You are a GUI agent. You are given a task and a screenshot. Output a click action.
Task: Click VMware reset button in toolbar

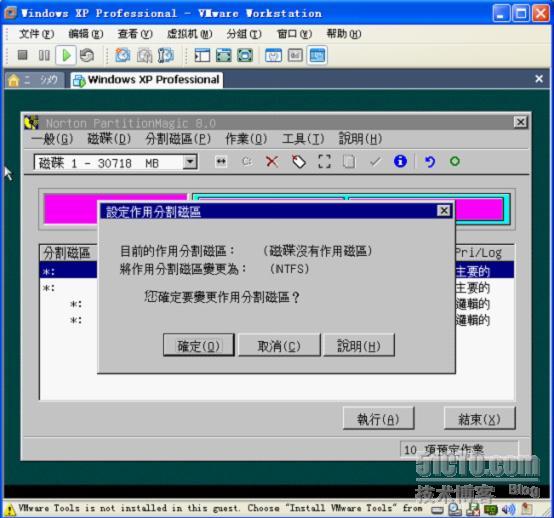tap(87, 55)
